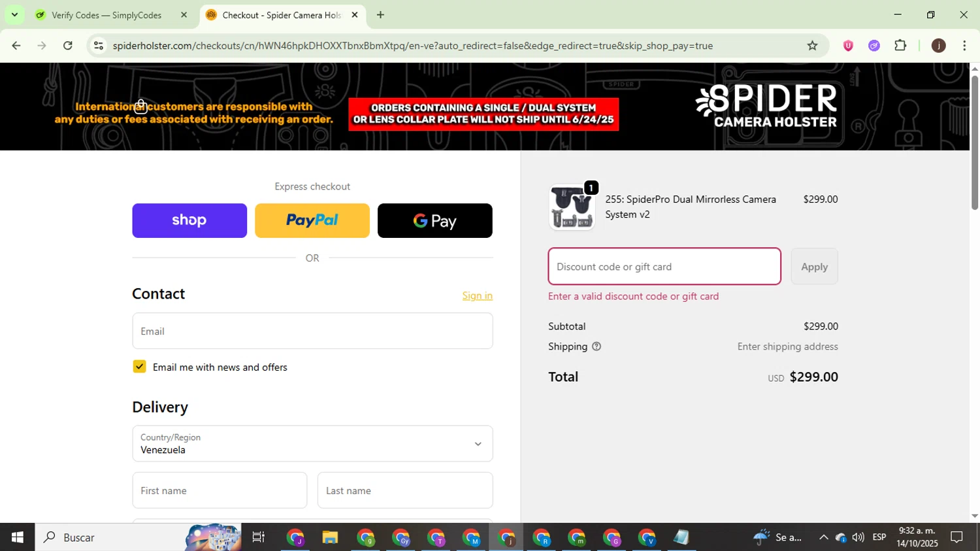Open the Windows Start menu

tap(17, 537)
